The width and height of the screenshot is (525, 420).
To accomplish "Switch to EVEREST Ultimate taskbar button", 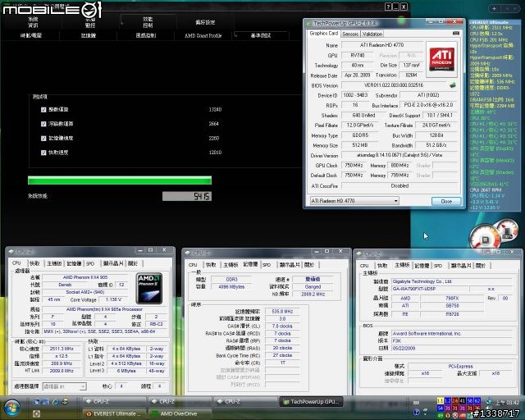I will click(115, 414).
